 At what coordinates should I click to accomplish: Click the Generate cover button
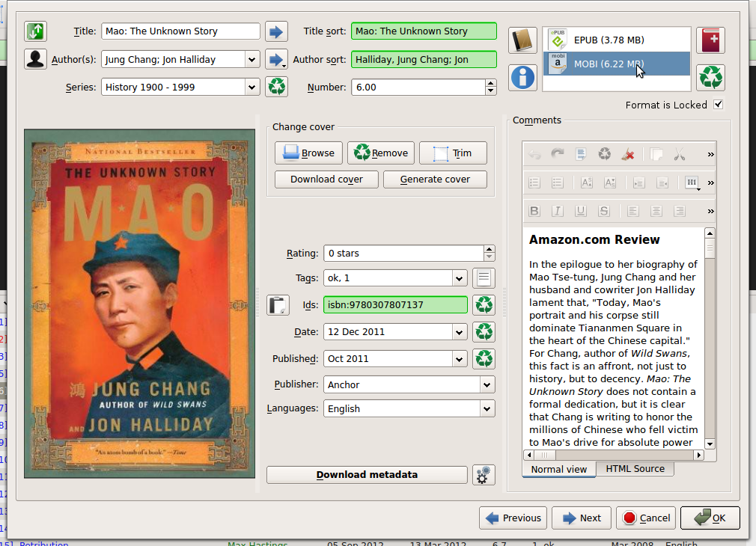pos(435,180)
